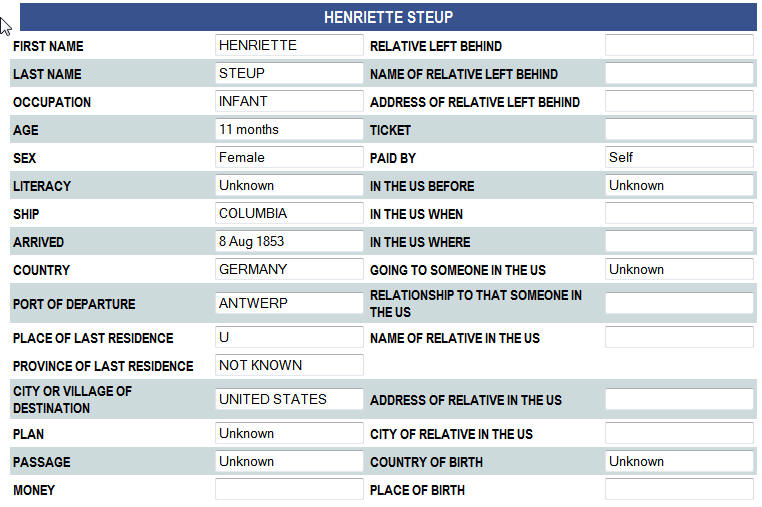Select the Country of Birth field
The image size is (762, 507).
click(679, 462)
